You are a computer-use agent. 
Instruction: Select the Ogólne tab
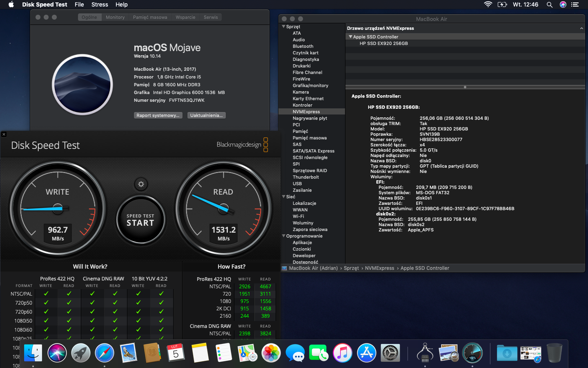click(x=89, y=17)
